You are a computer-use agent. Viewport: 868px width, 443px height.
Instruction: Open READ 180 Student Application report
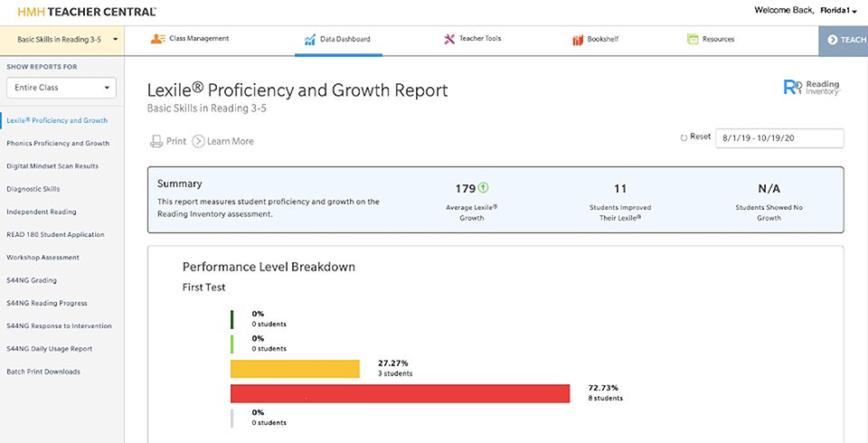point(55,235)
